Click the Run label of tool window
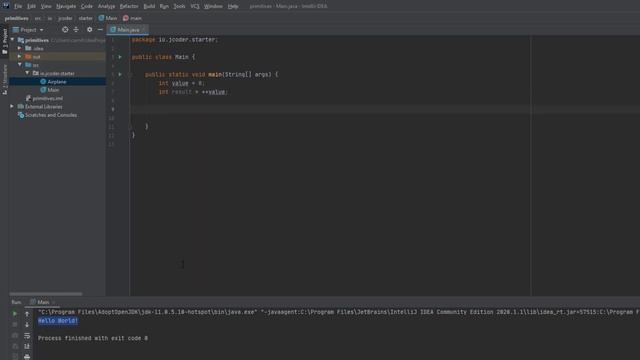The height and width of the screenshot is (360, 640). pyautogui.click(x=16, y=302)
